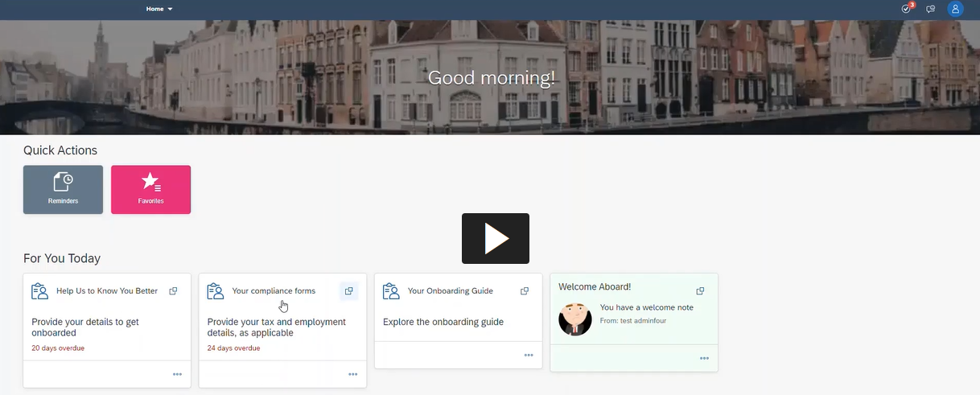Expand more options on Help Us to Know You Better card

(177, 374)
